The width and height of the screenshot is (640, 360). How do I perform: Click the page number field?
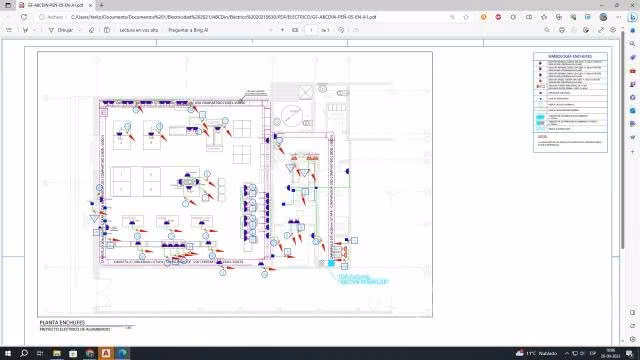311,30
